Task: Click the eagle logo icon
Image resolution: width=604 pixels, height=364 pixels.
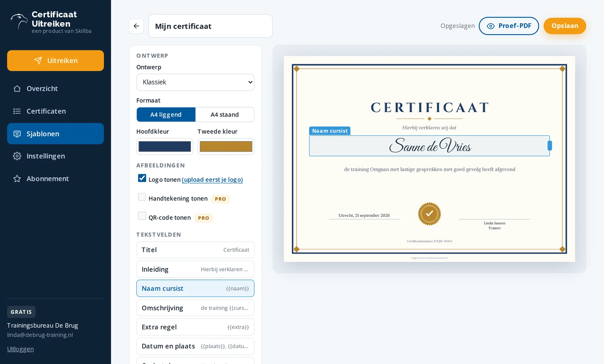Action: click(18, 22)
